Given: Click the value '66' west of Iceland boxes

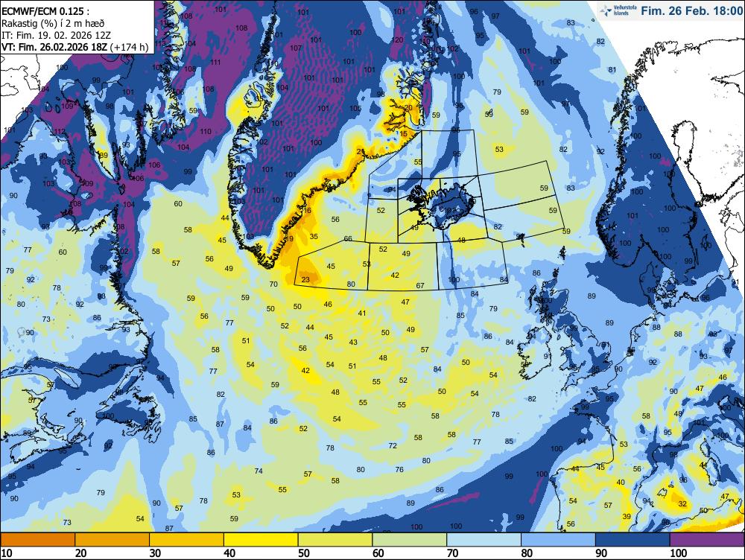Looking at the screenshot, I should [x=348, y=238].
